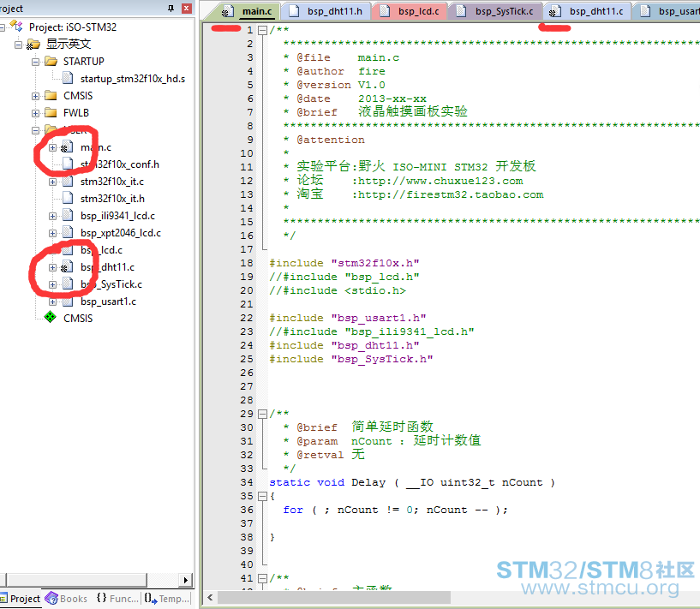This screenshot has width=700, height=609.
Task: Click the 显示英文 target icon
Action: [x=33, y=45]
